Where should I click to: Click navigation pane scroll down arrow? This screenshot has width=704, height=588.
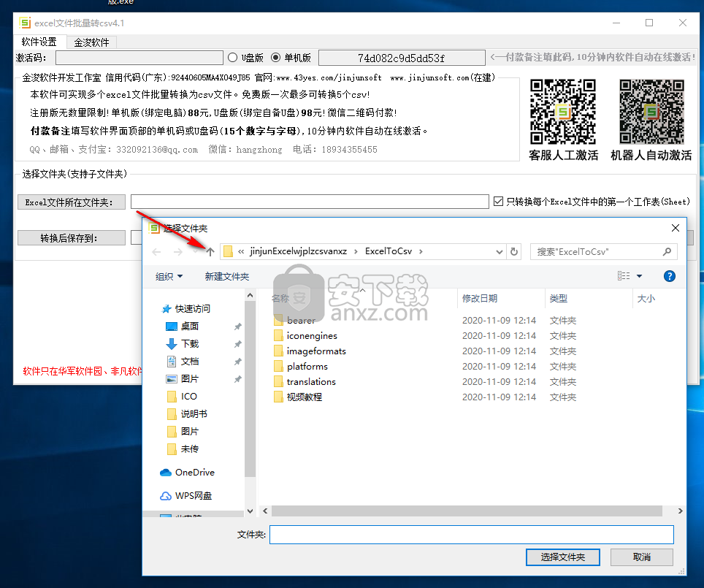(250, 511)
